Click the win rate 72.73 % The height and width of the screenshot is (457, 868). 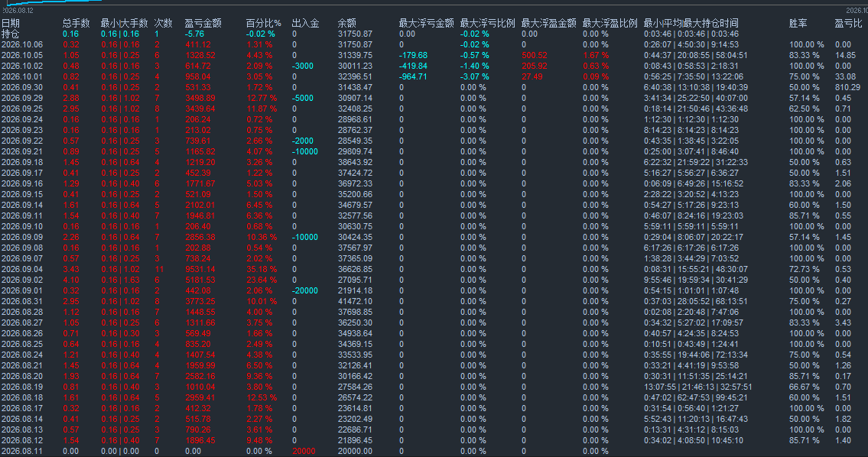[x=805, y=270]
